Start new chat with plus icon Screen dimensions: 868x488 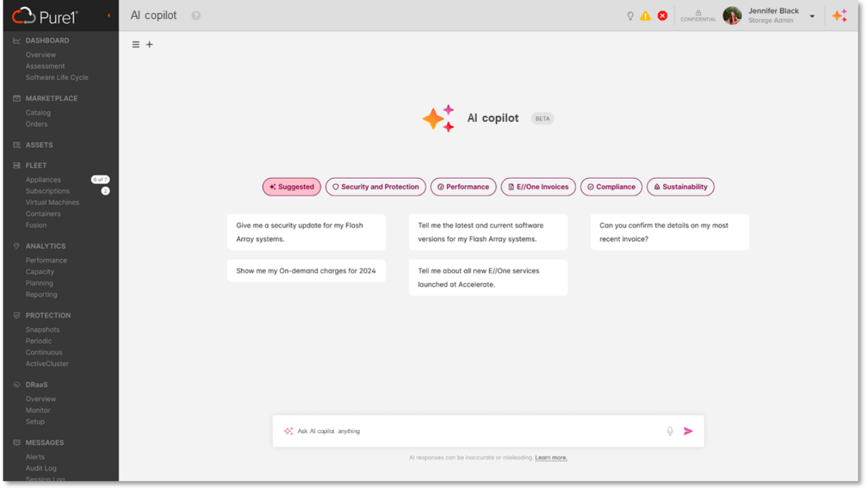[150, 45]
